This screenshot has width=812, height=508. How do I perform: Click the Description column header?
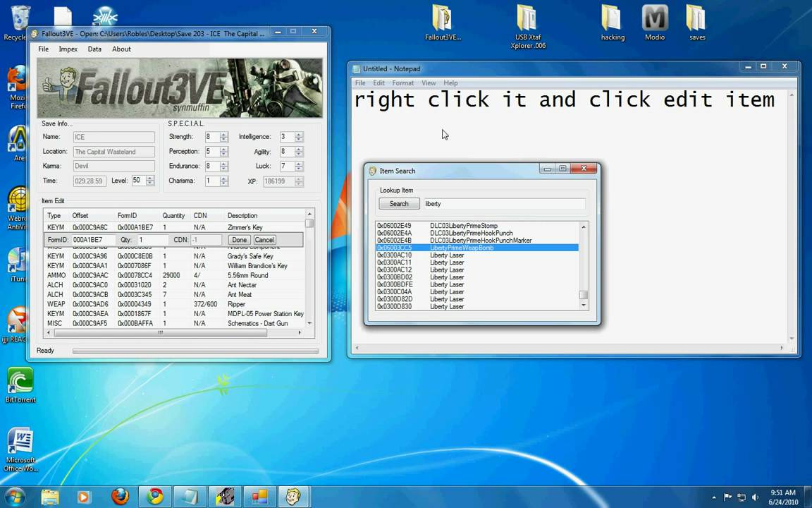[264, 216]
